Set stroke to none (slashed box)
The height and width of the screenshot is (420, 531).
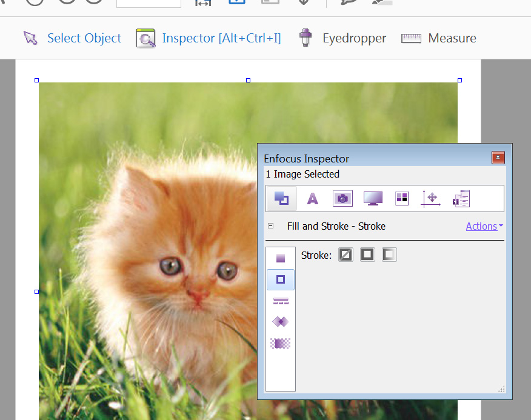coord(346,255)
